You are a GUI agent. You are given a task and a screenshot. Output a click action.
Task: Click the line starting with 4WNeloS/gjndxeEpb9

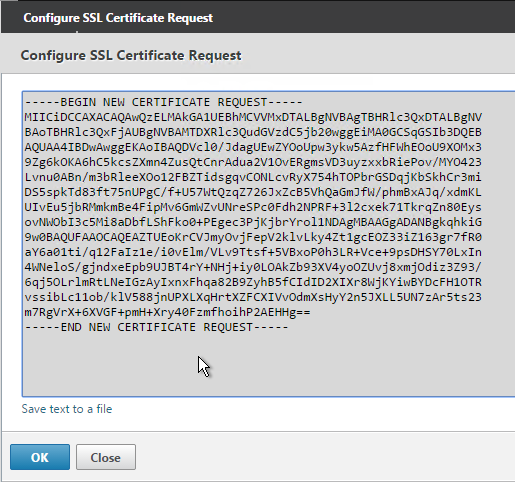click(x=253, y=267)
